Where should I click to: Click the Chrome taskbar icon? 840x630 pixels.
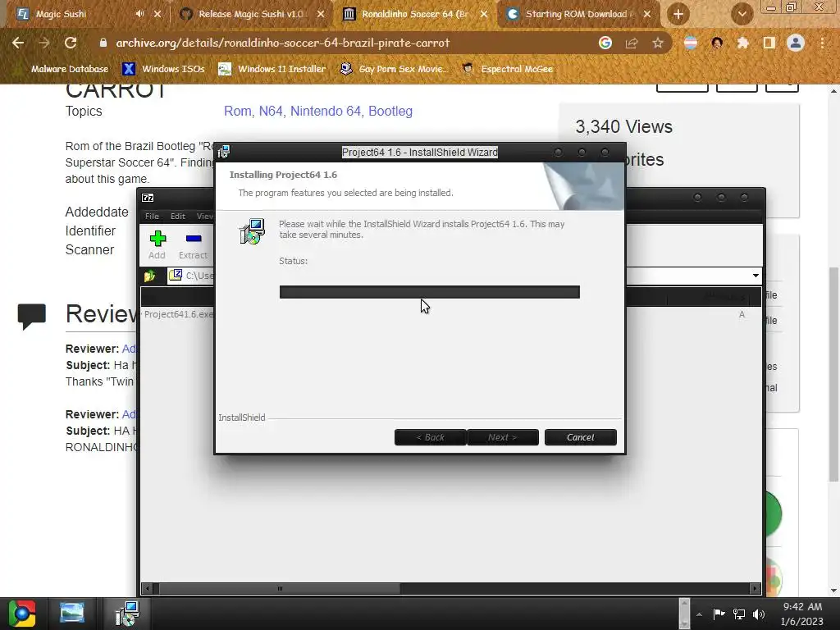22,614
